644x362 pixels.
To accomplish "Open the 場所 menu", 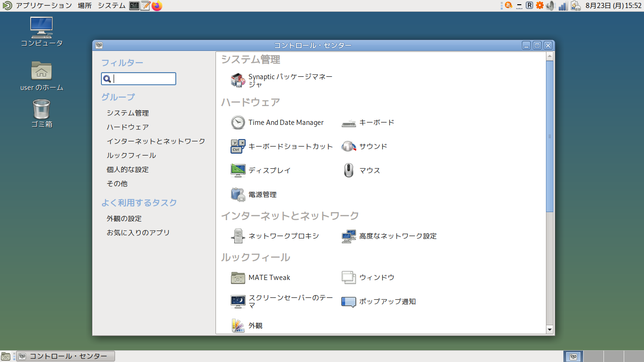I will (85, 6).
